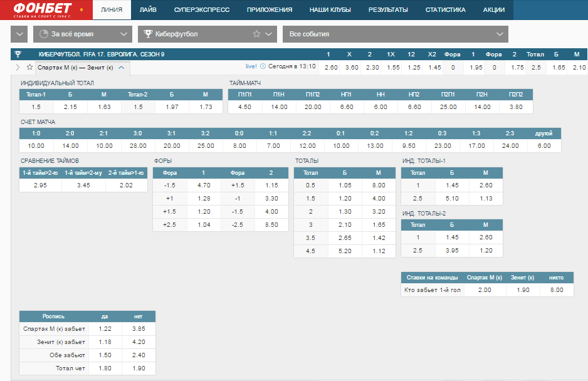Select X2 odds 1.45
This screenshot has height=381, width=588.
tap(434, 68)
